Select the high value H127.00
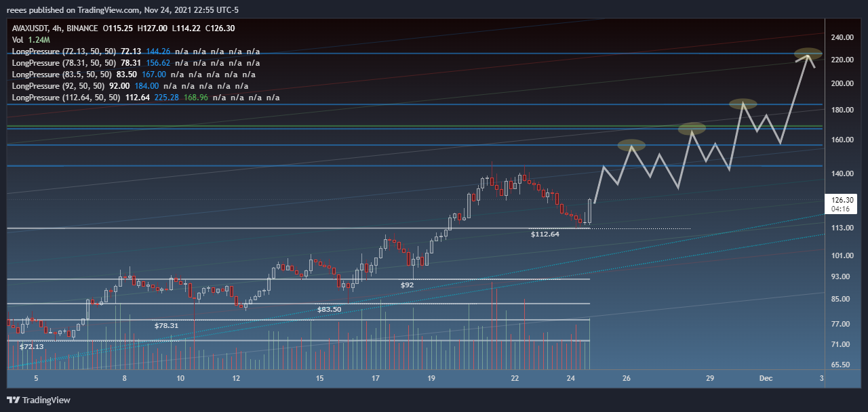The height and width of the screenshot is (412, 868). pos(152,28)
